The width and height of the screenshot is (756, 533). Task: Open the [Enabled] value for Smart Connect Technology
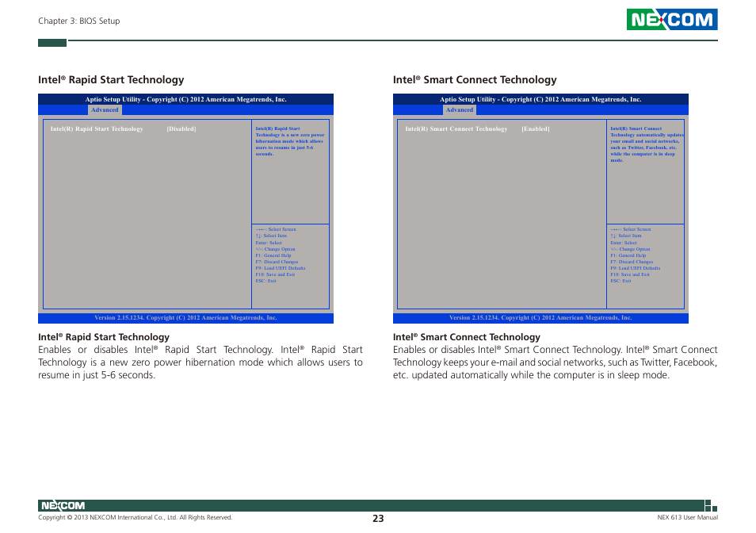(x=535, y=128)
